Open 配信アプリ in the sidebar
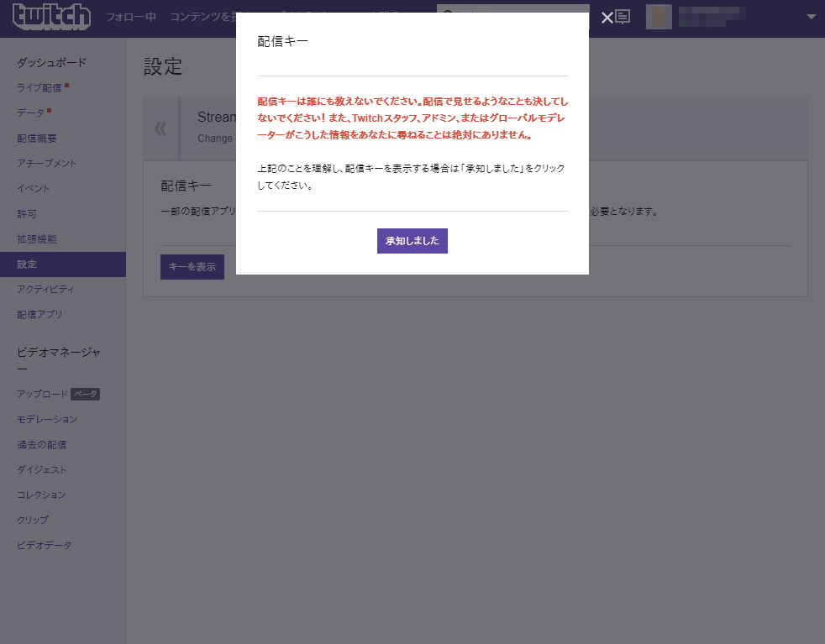825x644 pixels. pyautogui.click(x=39, y=314)
